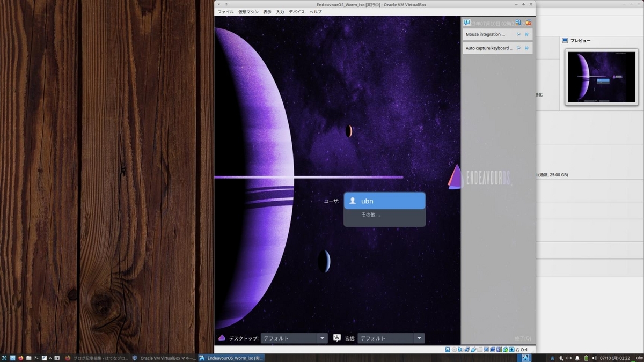Click the mouse integration status icon
This screenshot has height=362, width=644.
pos(506,350)
